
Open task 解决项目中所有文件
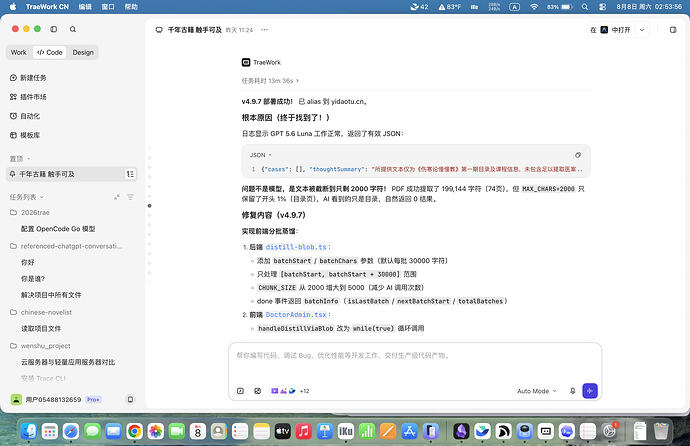tap(51, 295)
